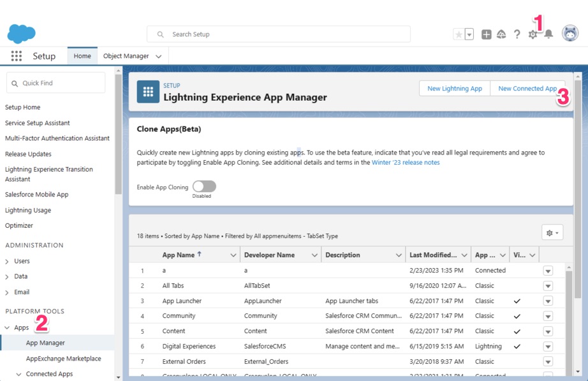Select App Manager in sidebar
Viewport: 588px width, 381px height.
tap(45, 343)
